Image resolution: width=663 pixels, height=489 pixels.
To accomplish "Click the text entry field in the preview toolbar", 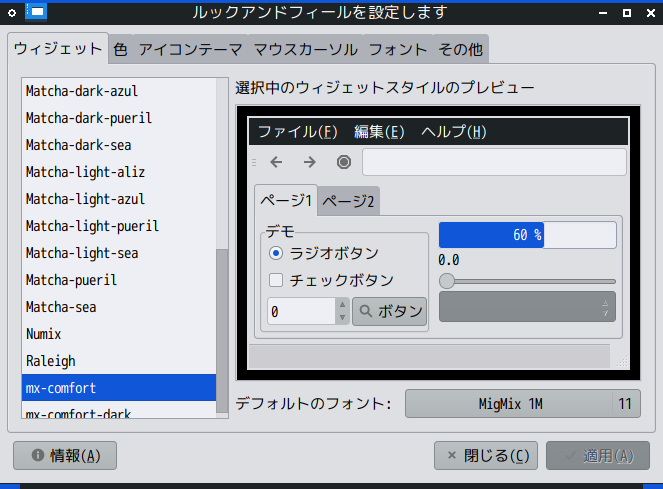I will tap(494, 162).
